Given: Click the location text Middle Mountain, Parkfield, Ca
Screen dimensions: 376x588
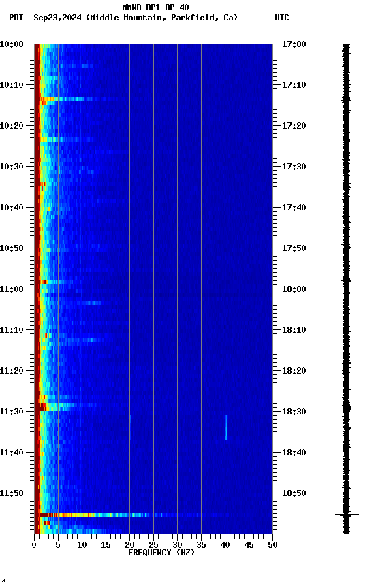Looking at the screenshot, I should (161, 18).
